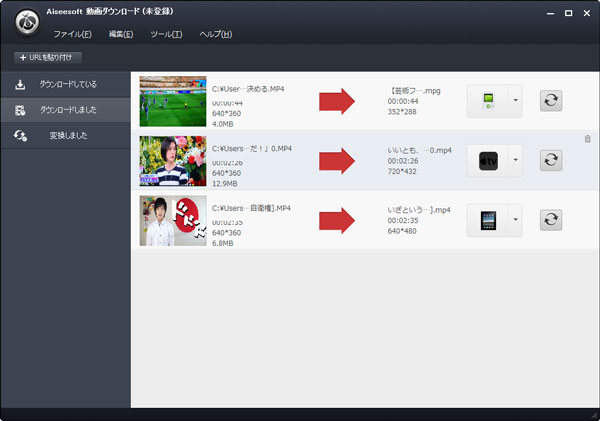Open the 編集(E) menu
The width and height of the screenshot is (600, 421).
point(124,34)
